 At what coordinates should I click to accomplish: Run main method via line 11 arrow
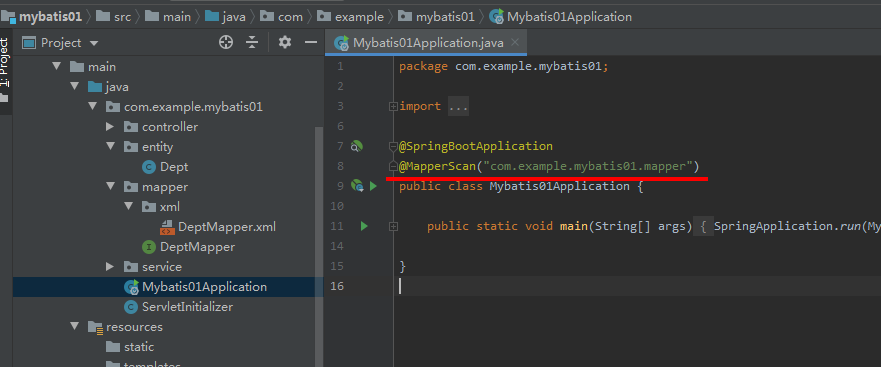point(364,226)
